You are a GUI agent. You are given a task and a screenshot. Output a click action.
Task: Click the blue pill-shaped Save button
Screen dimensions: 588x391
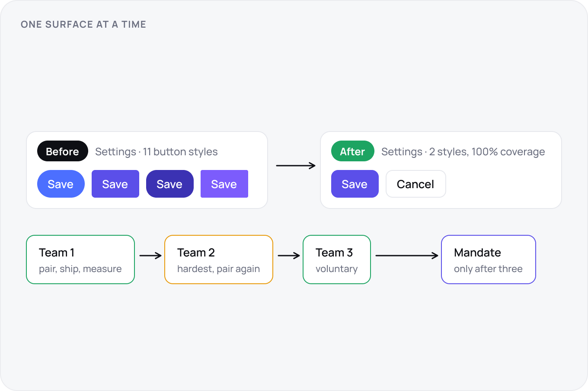click(x=61, y=184)
